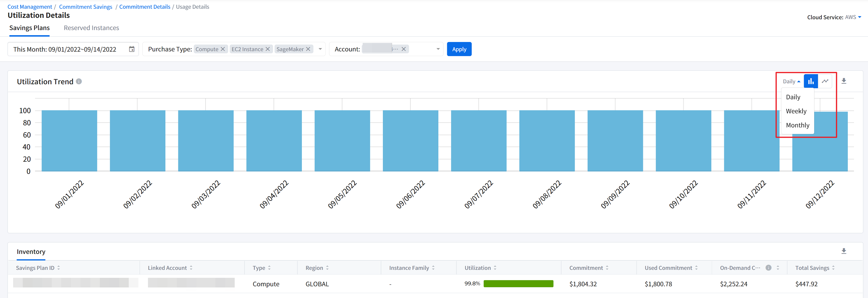
Task: Switch to bar chart view
Action: click(x=810, y=81)
